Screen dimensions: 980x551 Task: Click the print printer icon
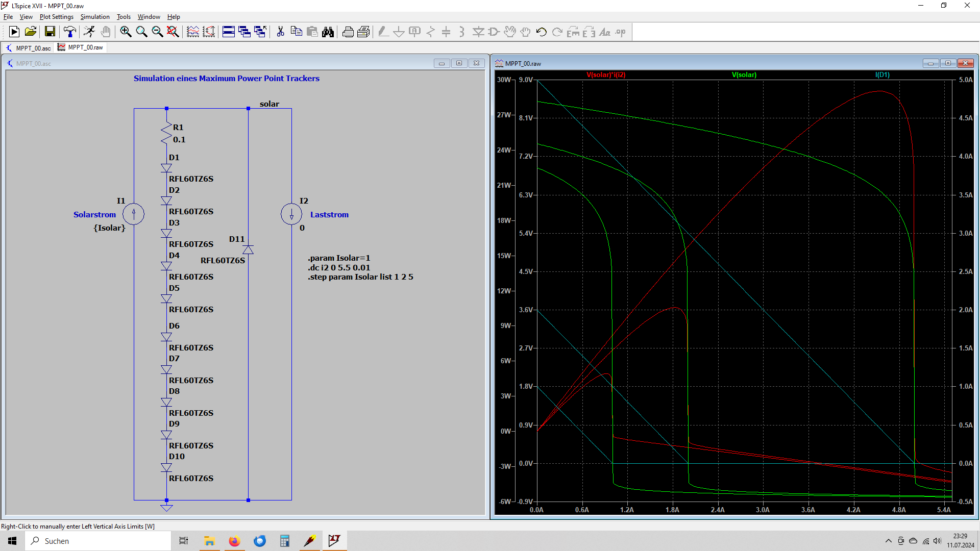(x=348, y=32)
